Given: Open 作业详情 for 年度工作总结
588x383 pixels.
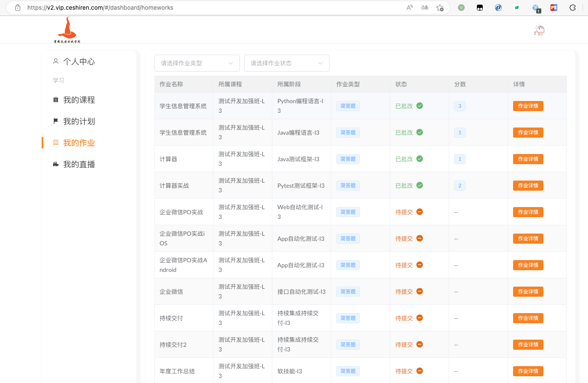Looking at the screenshot, I should tap(528, 371).
